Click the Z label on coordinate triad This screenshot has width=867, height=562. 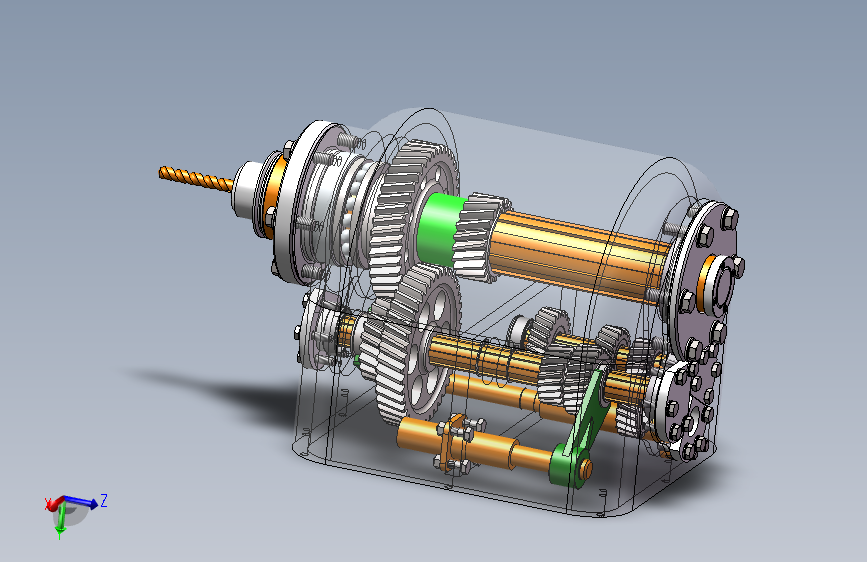point(104,501)
